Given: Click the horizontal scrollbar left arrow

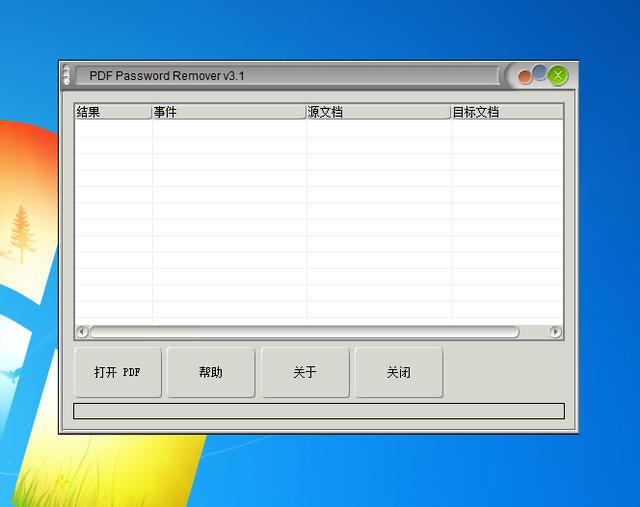Looking at the screenshot, I should point(82,332).
